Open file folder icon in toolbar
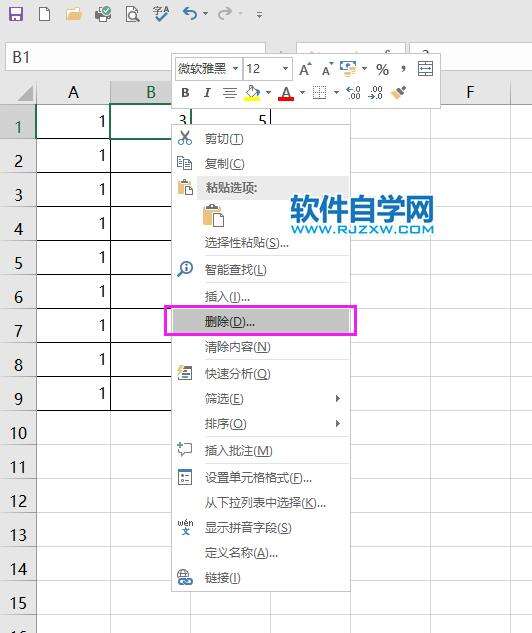Viewport: 532px width, 633px height. pos(74,15)
